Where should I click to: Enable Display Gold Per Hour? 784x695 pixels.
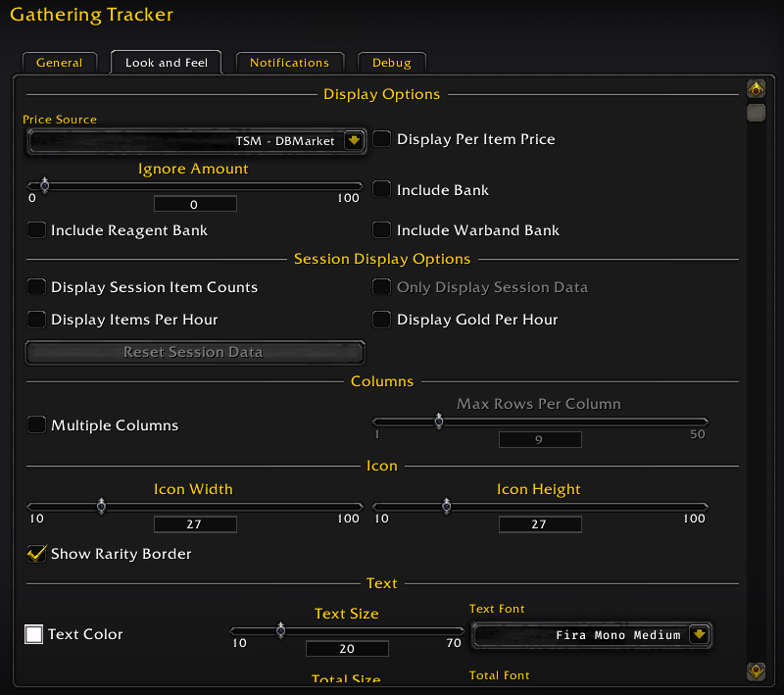tap(381, 319)
